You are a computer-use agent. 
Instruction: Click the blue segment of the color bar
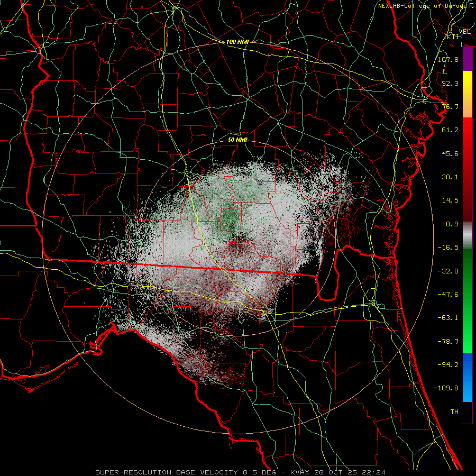467,377
